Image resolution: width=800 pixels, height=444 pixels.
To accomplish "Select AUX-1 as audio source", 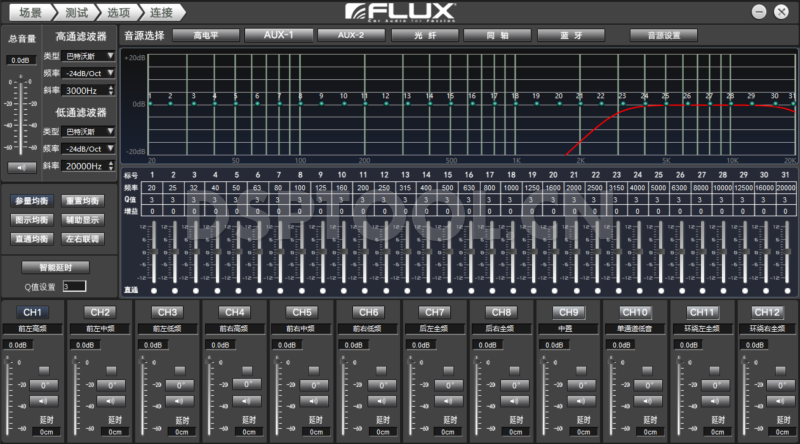I will (279, 35).
